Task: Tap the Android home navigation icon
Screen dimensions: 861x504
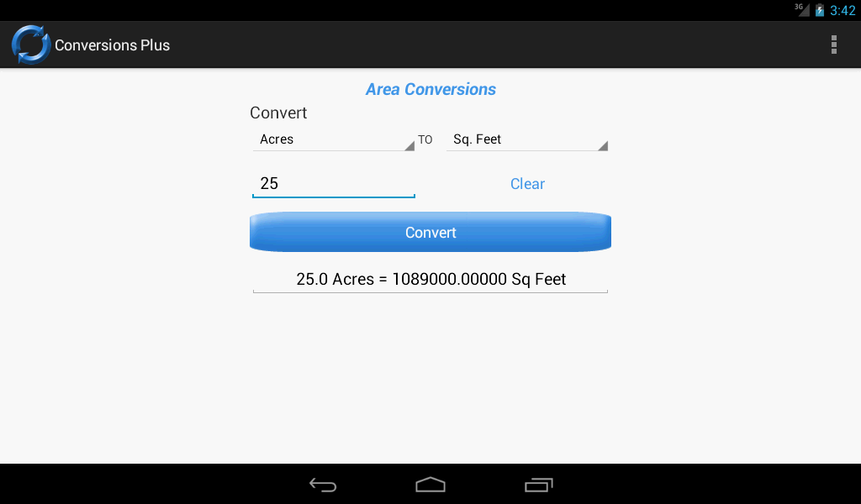Action: pos(430,485)
